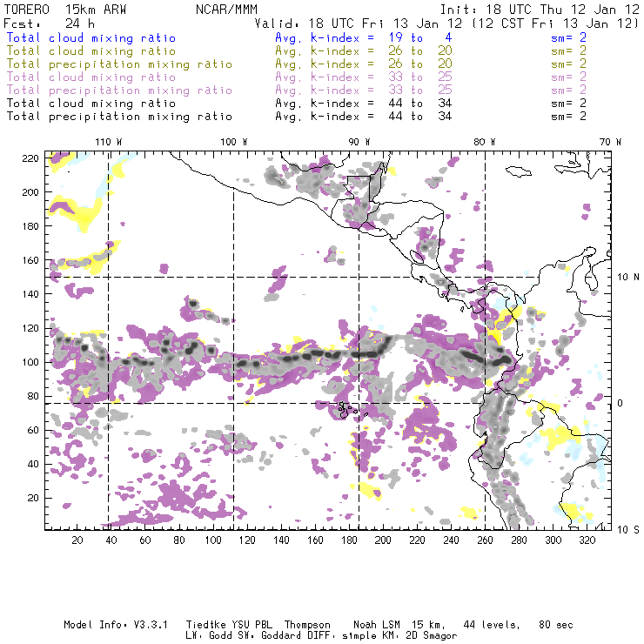
Task: Click the 'Fcst: 24 h' forecast label
Action: point(49,23)
